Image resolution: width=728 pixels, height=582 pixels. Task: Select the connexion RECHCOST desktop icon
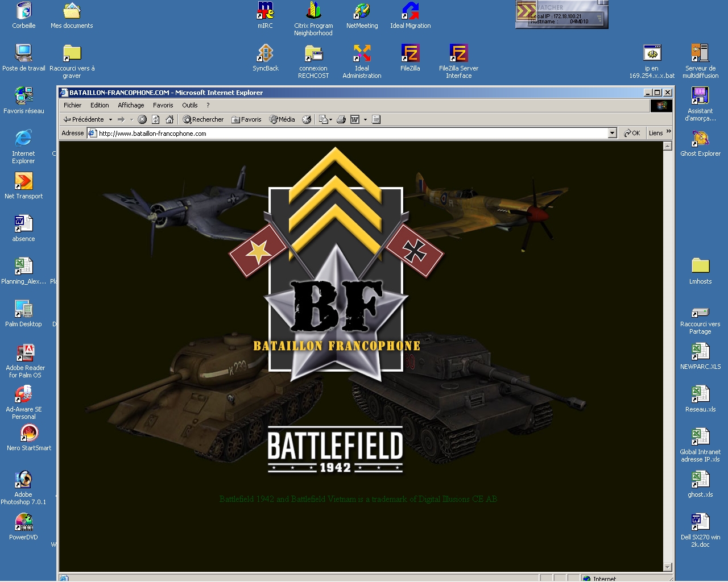pos(313,61)
